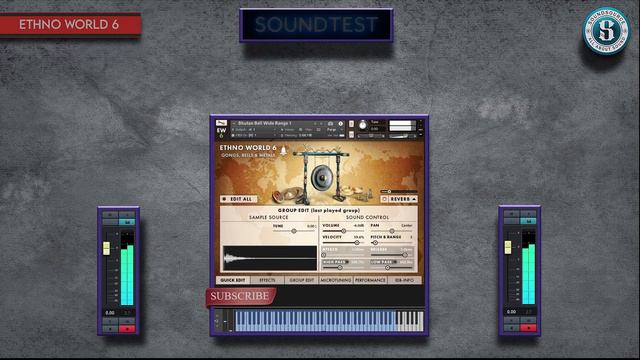
Task: Adjust the High Pass cutoff slider
Action: [340, 268]
